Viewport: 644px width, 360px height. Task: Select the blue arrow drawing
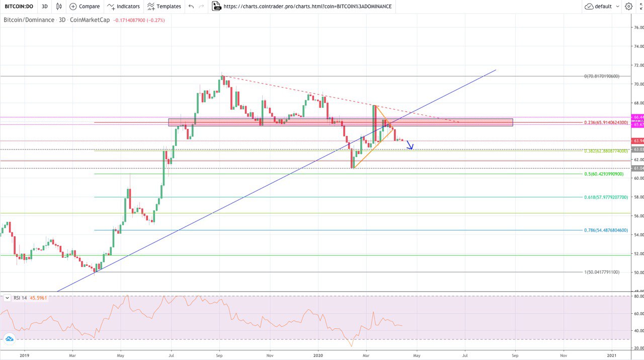tap(410, 145)
